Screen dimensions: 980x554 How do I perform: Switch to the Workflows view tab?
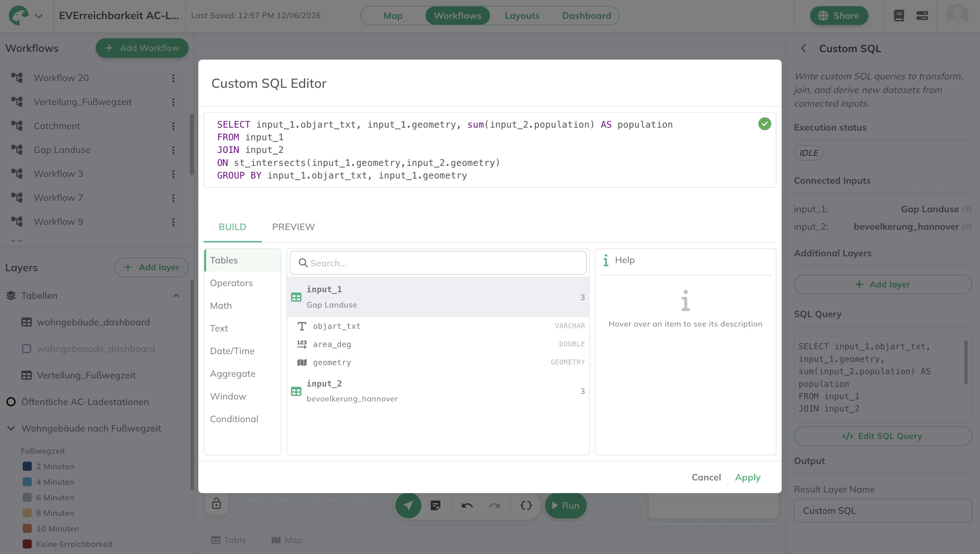(x=457, y=16)
